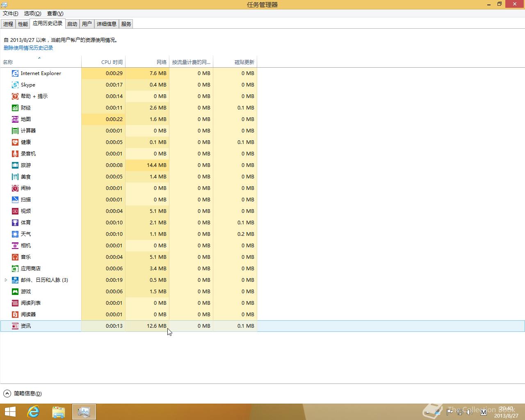Sort by the 磁贴更新 column header

coord(235,62)
